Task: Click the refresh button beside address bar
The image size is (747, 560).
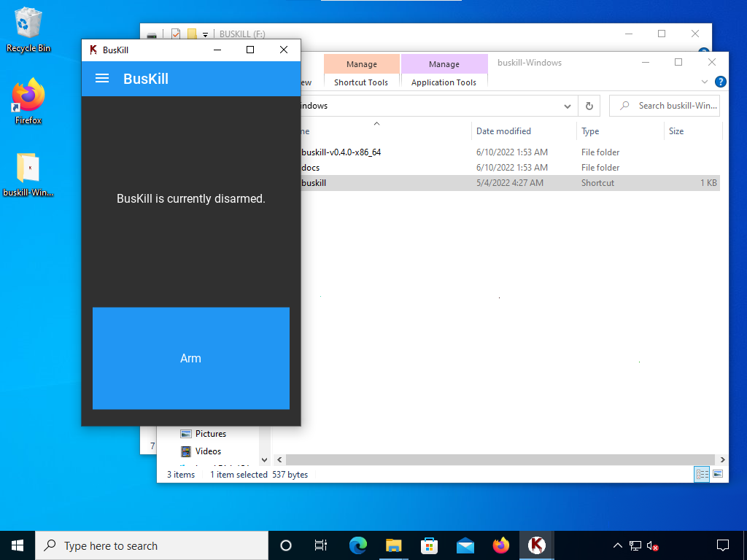Action: [589, 106]
